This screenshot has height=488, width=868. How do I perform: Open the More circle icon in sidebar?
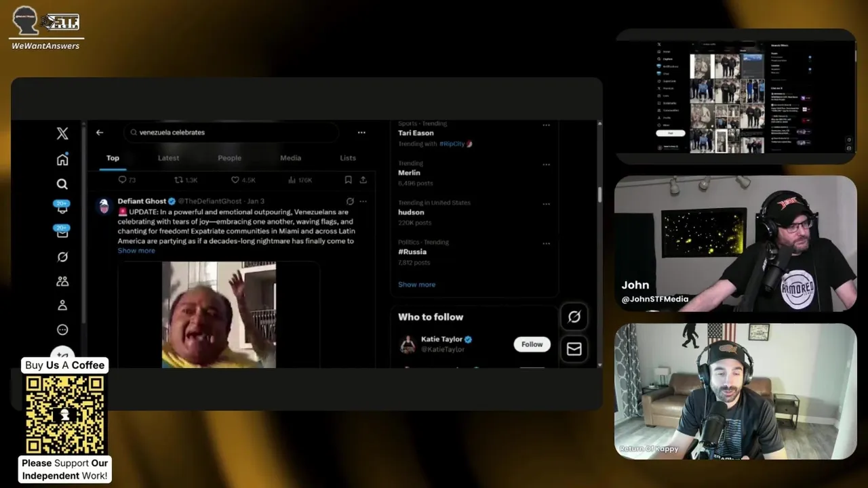[x=62, y=330]
